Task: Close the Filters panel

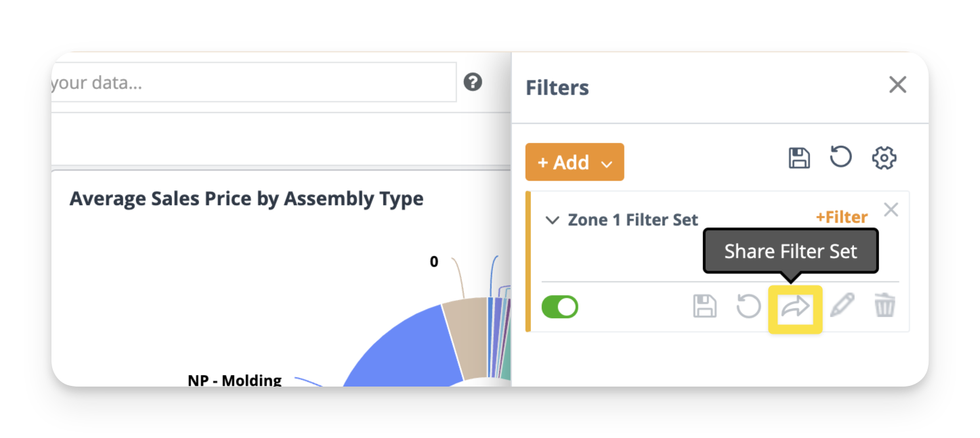Action: click(897, 85)
